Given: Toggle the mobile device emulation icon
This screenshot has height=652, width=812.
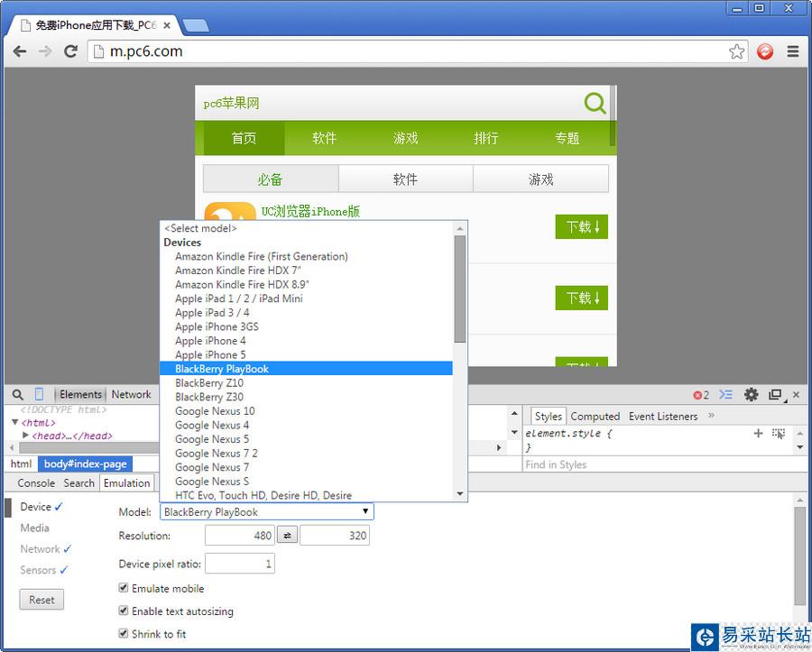Looking at the screenshot, I should pyautogui.click(x=39, y=394).
